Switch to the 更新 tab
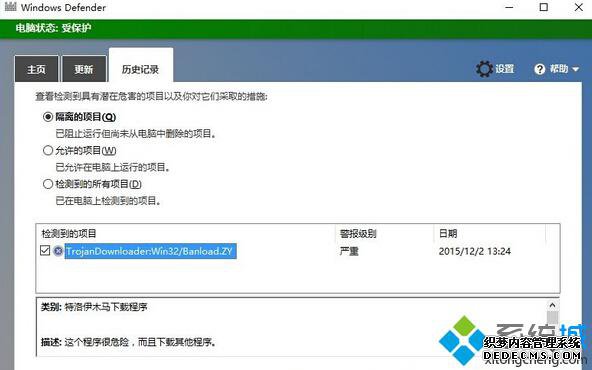The image size is (592, 370). pyautogui.click(x=84, y=69)
